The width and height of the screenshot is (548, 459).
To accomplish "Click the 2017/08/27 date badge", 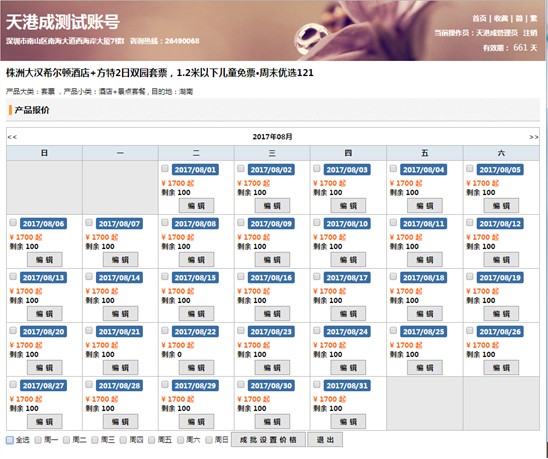I will 43,386.
